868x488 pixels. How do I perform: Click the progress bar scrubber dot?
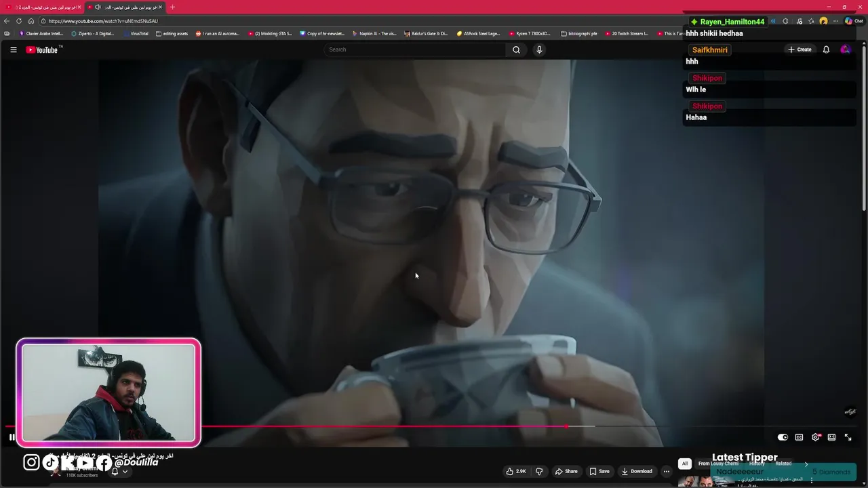pos(566,426)
